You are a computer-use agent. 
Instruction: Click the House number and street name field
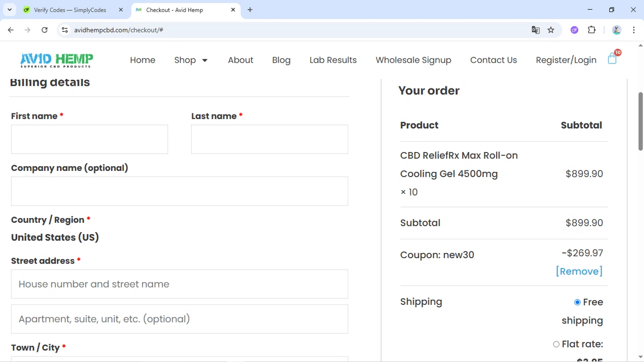[179, 284]
